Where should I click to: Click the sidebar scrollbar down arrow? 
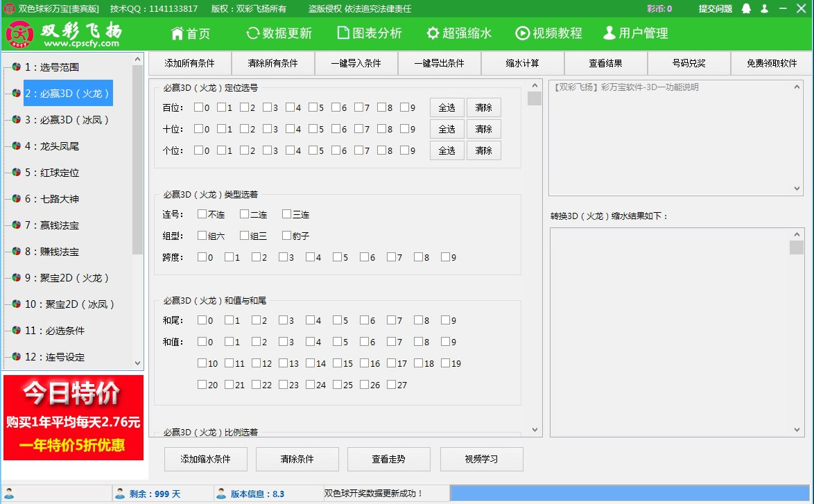pos(137,363)
